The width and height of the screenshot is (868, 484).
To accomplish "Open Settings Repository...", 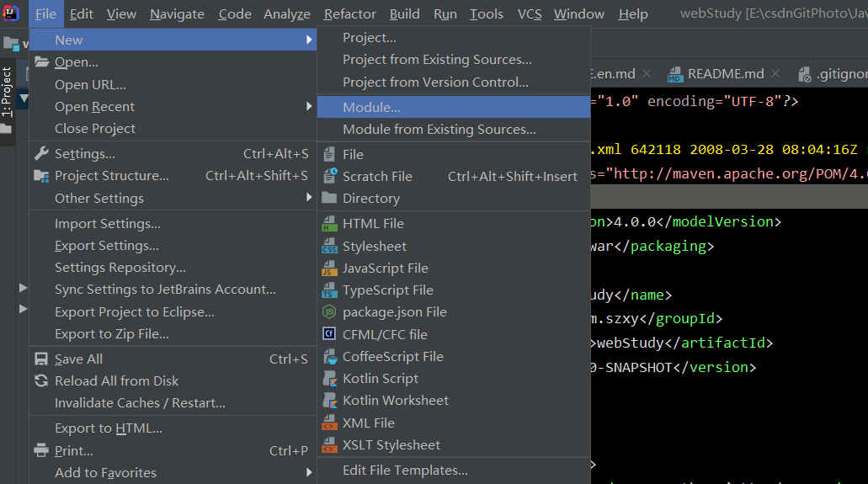I will [173, 268].
